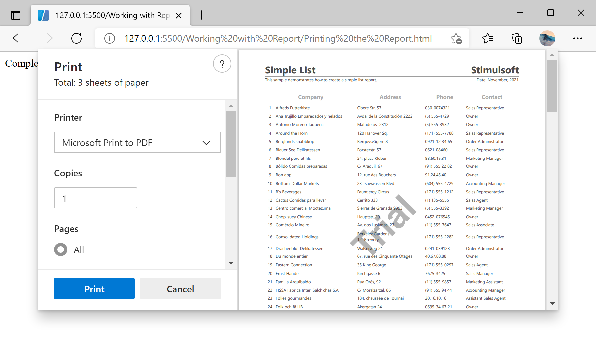Open the browser profile avatar
Screen dimensions: 596x364
click(x=547, y=38)
